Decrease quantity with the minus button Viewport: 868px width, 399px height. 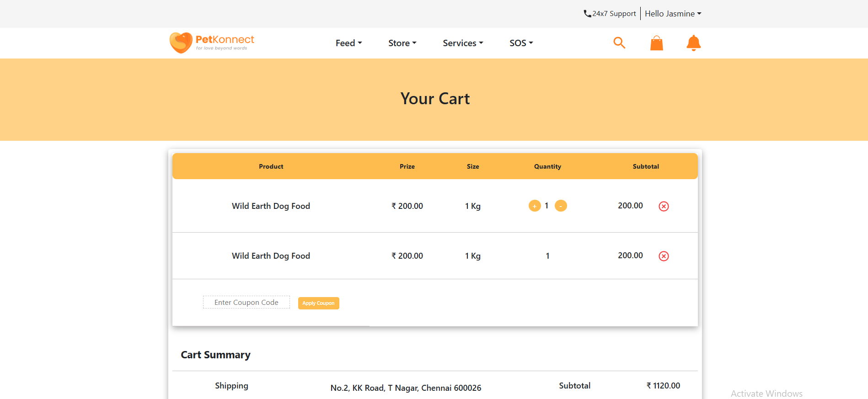[561, 206]
